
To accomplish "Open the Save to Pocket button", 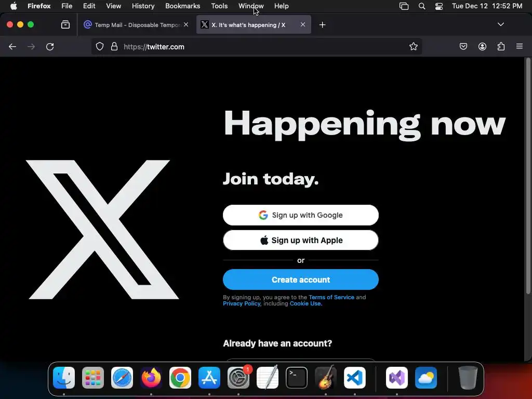I will 463,46.
